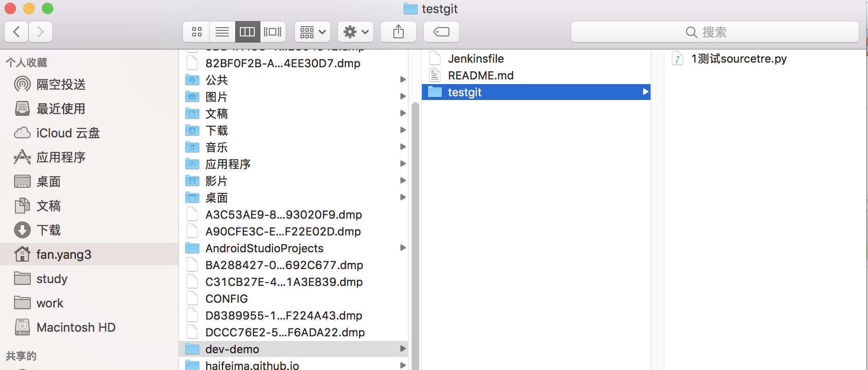This screenshot has width=868, height=370.
Task: Open 最近使用 in the sidebar
Action: click(x=89, y=108)
